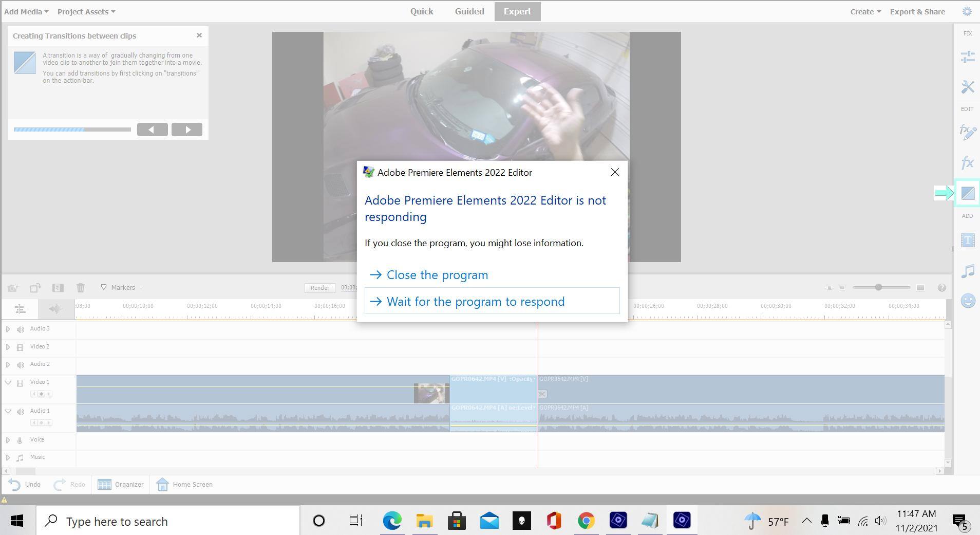Toggle the Voice track microphone
This screenshot has height=535, width=980.
20,440
